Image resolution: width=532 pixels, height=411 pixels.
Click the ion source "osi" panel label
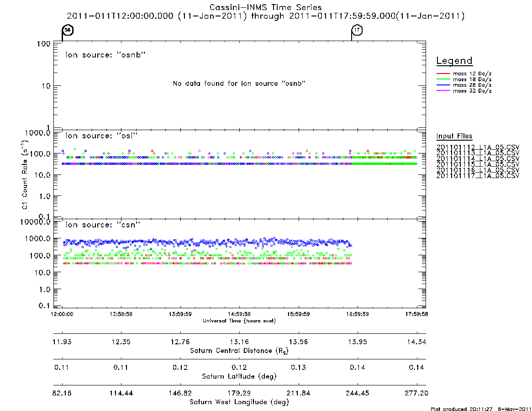click(101, 136)
